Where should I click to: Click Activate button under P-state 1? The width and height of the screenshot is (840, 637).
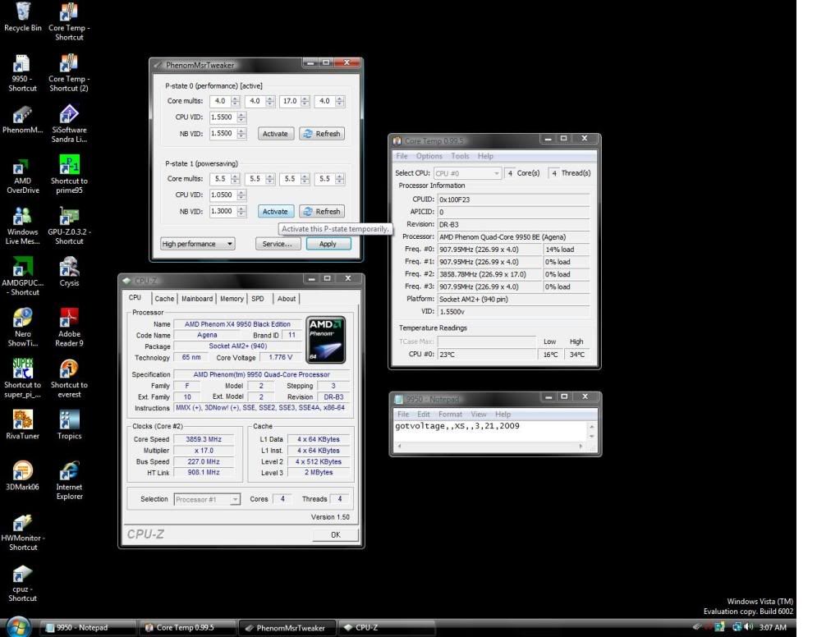[275, 211]
